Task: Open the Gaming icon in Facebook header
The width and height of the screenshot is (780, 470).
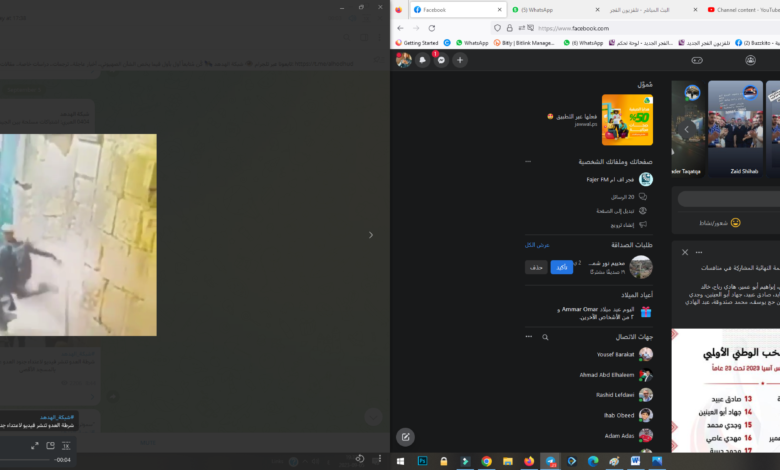Action: click(x=697, y=60)
